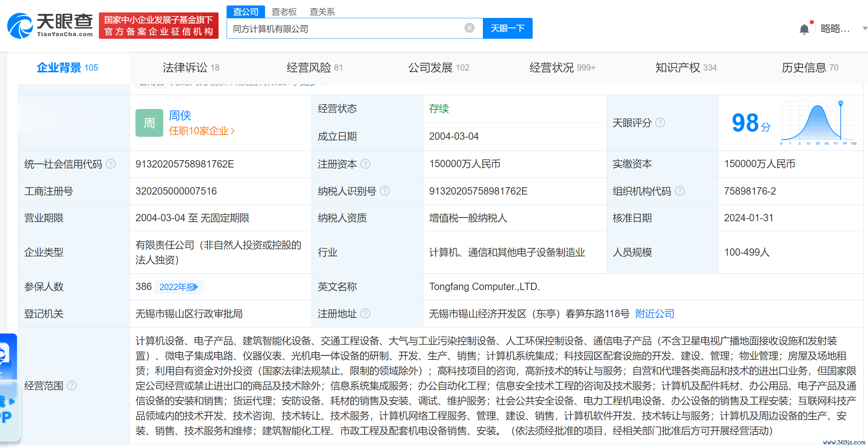868x448 pixels.
Task: Switch to 查公司 search tab
Action: [x=246, y=12]
